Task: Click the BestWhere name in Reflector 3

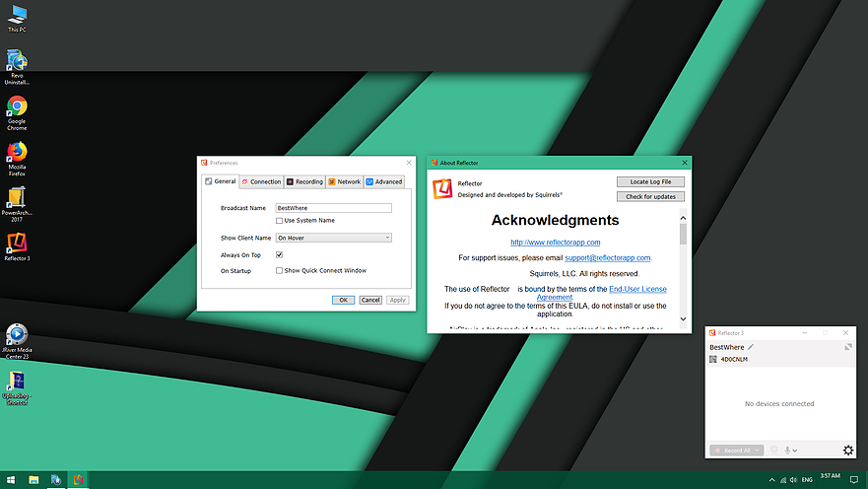Action: pos(727,347)
